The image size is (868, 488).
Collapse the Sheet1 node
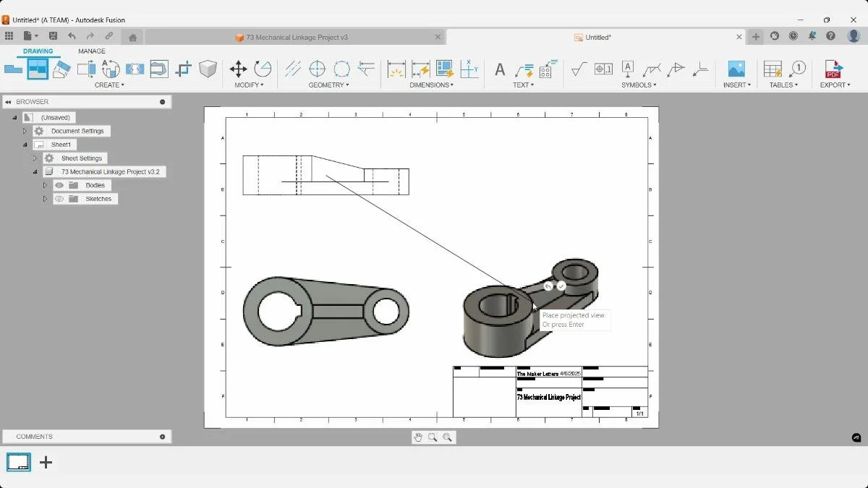(x=25, y=145)
